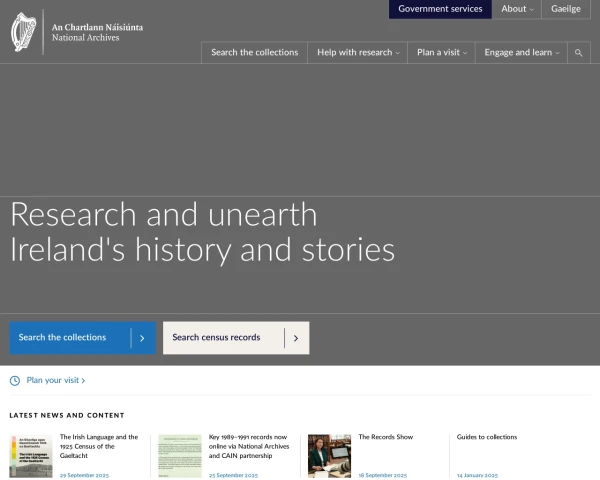The width and height of the screenshot is (600, 480).
Task: Expand the About dropdown menu
Action: 517,9
